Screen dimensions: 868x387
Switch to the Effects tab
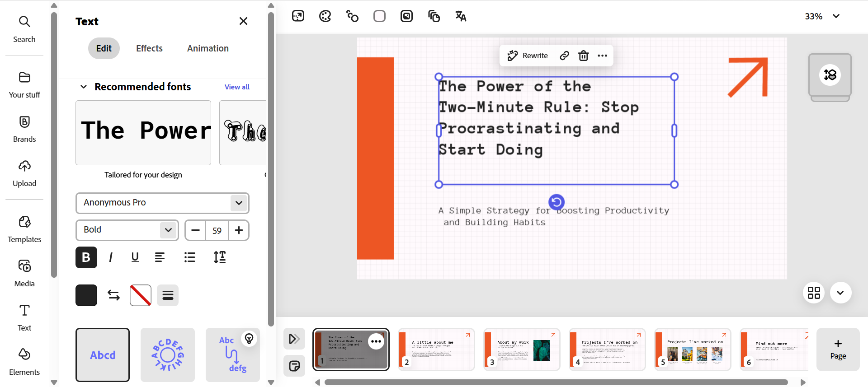click(149, 48)
